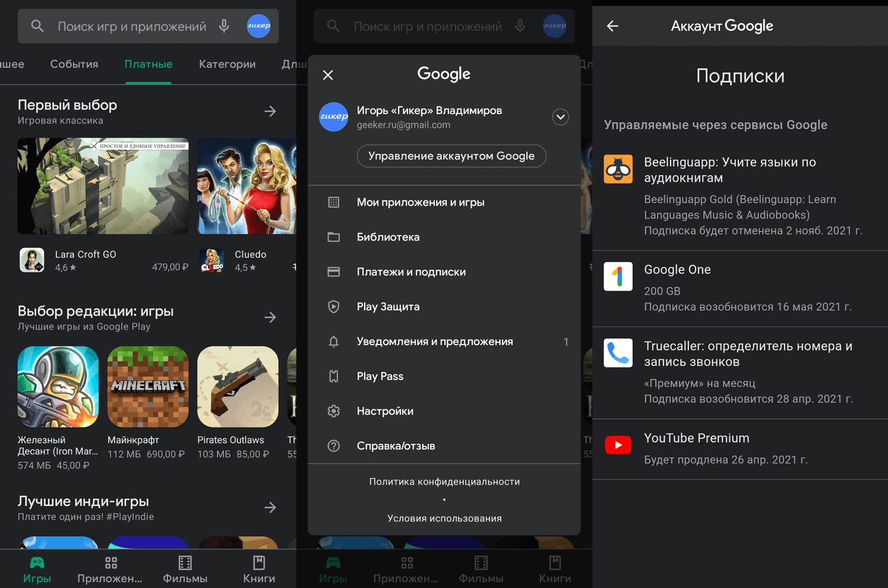Image resolution: width=888 pixels, height=588 pixels.
Task: Open the Первый выбор section arrow
Action: tap(270, 112)
